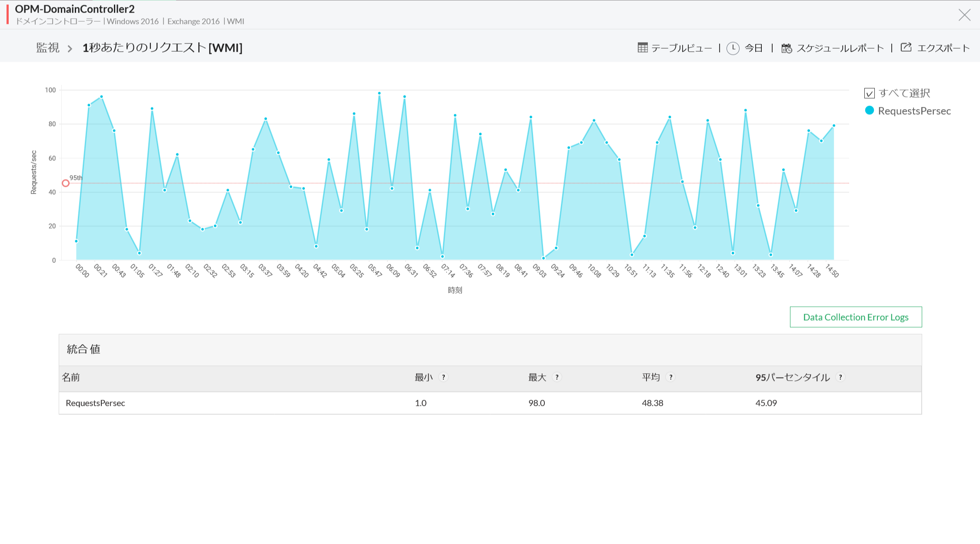This screenshot has width=980, height=544.
Task: Click the clock icon beside 今日
Action: 733,48
